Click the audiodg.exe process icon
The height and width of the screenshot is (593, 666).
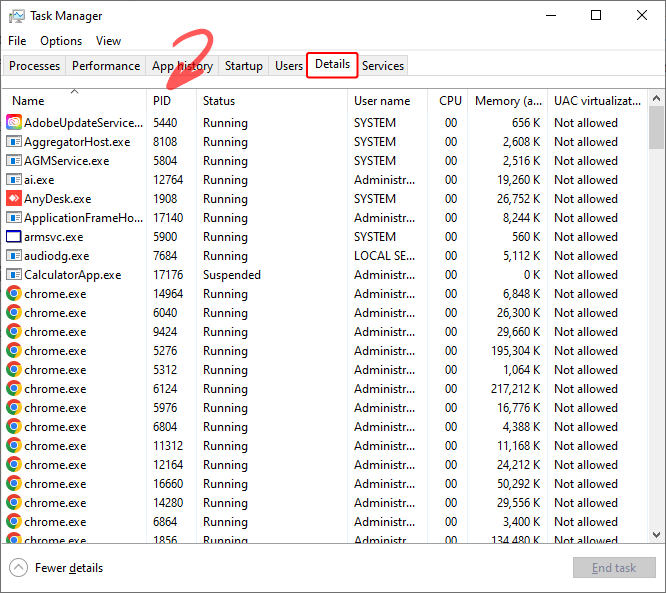[x=14, y=256]
